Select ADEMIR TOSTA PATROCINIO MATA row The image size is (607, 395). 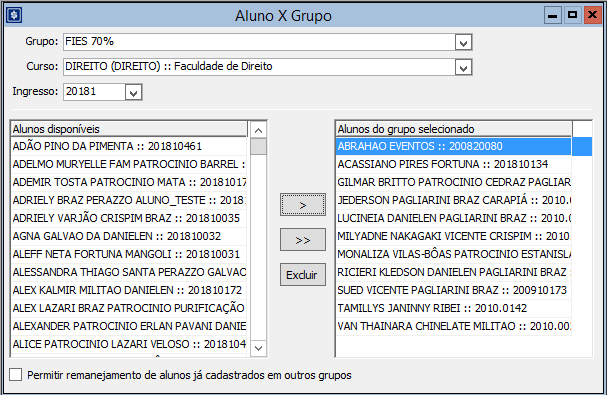pos(129,182)
